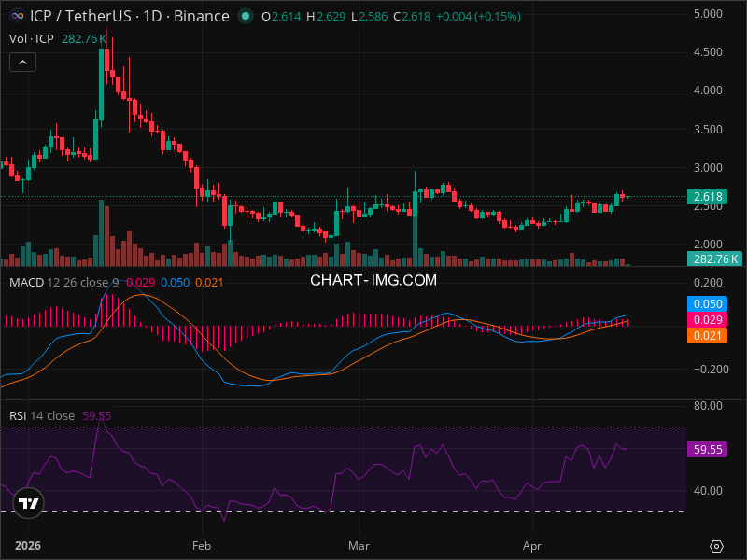Image resolution: width=747 pixels, height=560 pixels.
Task: Click the Feb label on time axis
Action: pos(202,546)
